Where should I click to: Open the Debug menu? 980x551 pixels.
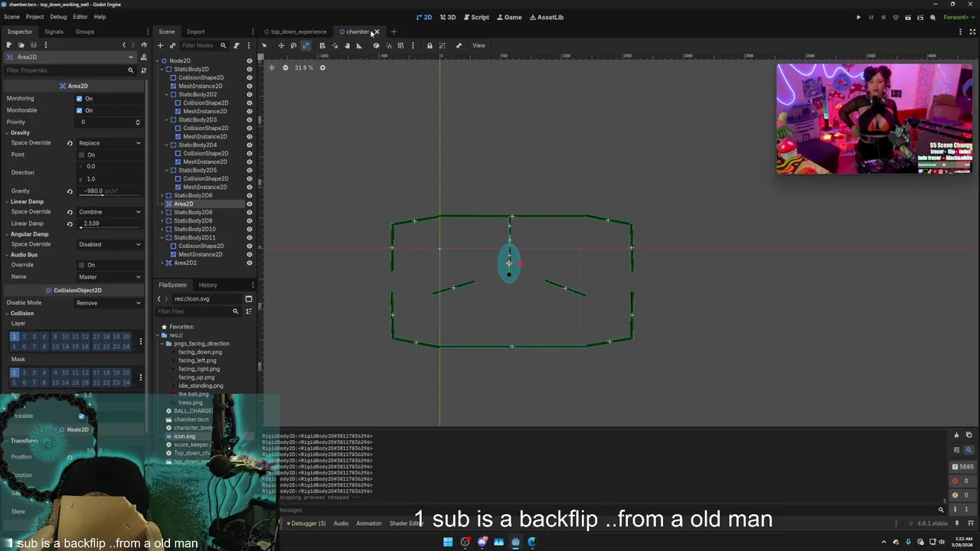pos(58,16)
